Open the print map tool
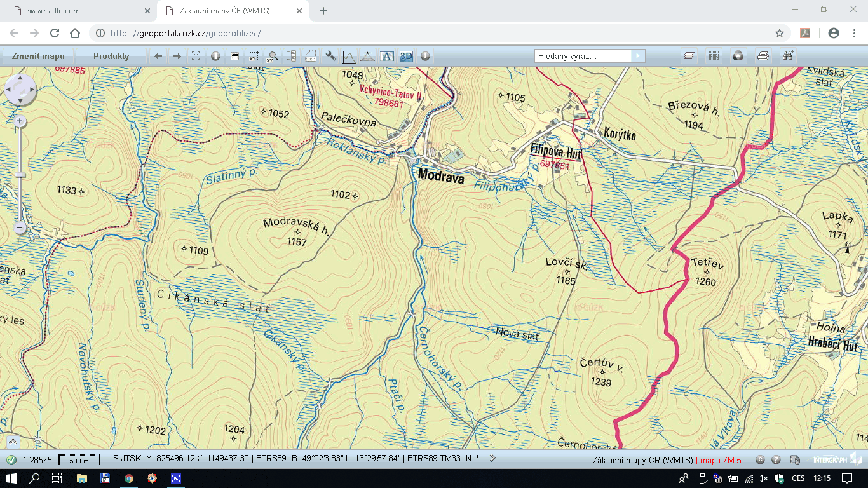Viewport: 868px width, 488px height. (764, 56)
